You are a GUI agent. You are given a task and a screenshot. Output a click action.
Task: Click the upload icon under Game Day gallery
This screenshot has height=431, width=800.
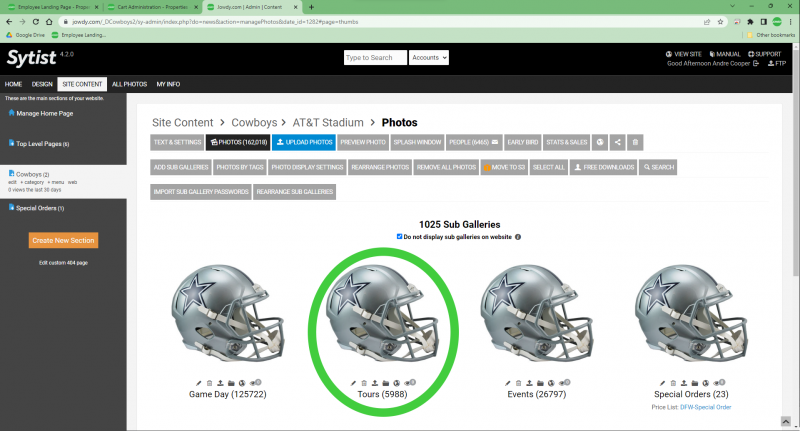click(x=220, y=383)
